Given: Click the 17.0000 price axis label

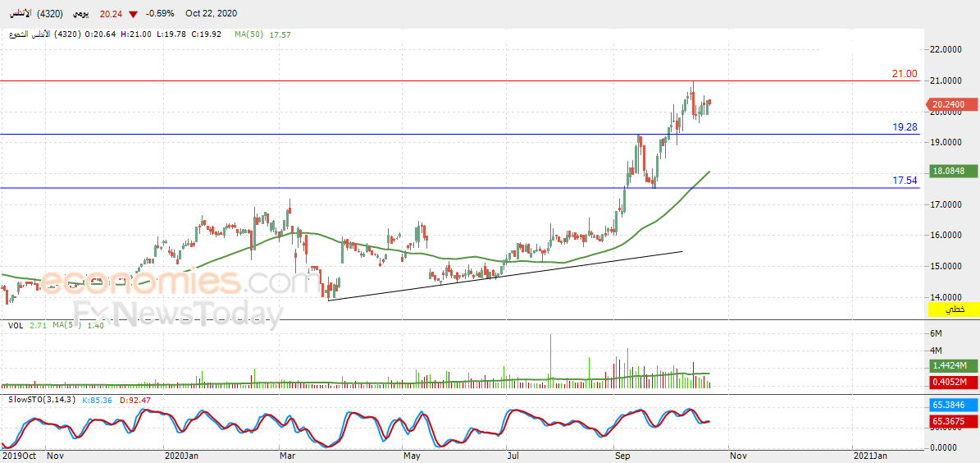Looking at the screenshot, I should click(x=947, y=204).
